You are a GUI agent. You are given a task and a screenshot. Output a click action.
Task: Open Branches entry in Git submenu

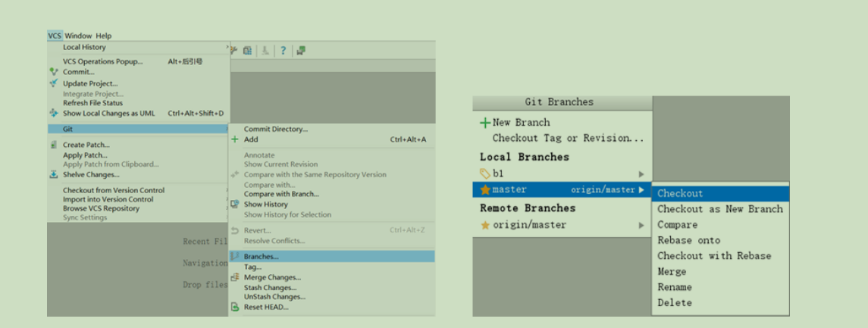point(331,256)
